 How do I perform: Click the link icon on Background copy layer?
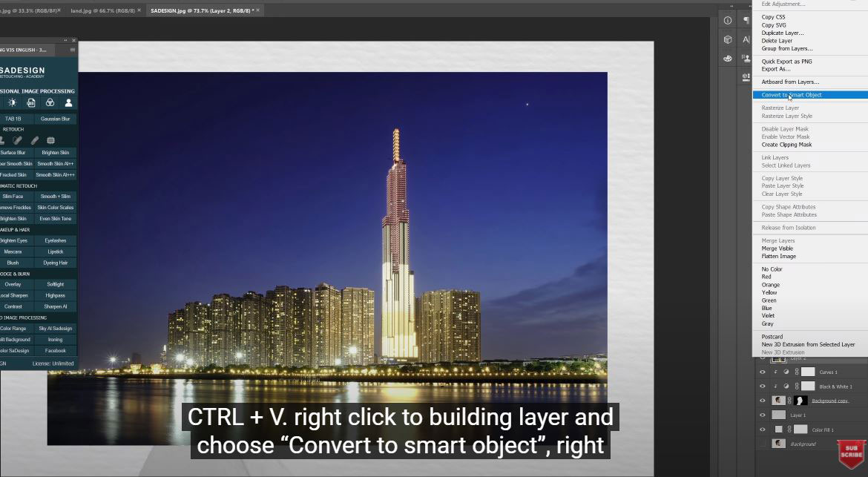tap(790, 401)
